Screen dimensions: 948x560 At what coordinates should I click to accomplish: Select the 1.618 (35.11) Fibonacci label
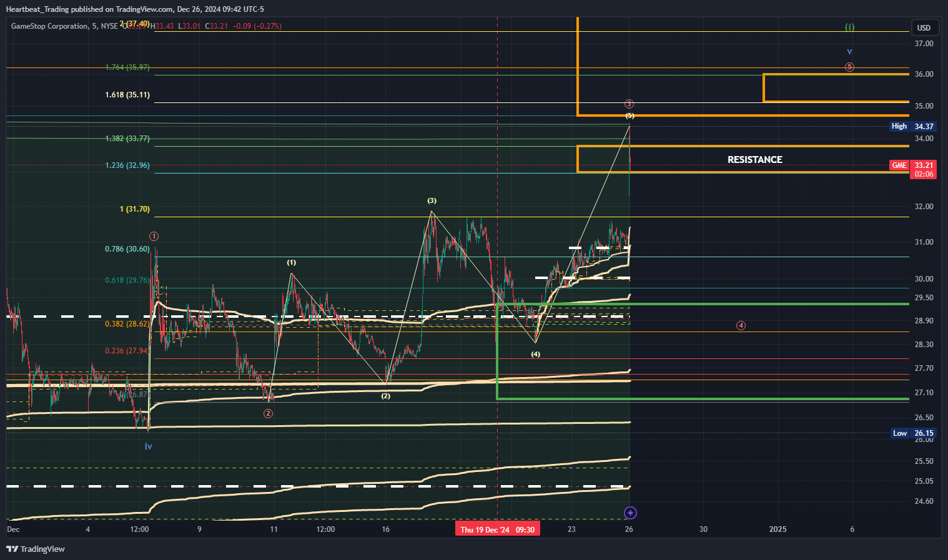point(127,95)
